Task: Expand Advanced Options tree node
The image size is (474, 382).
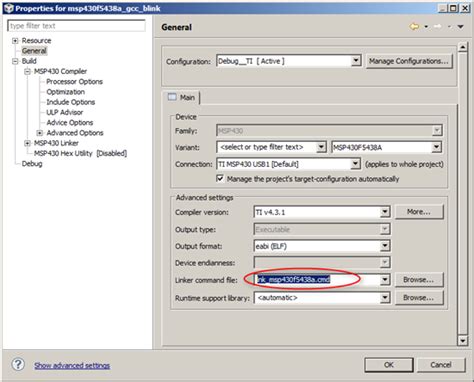Action: click(40, 133)
